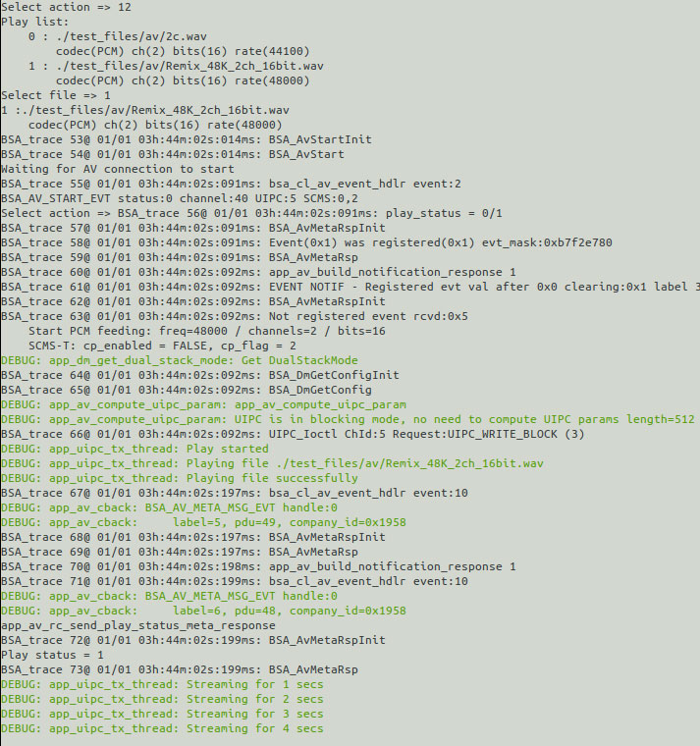Click the 'play_status = 0/1' trace line
Viewport: 700px width, 746px height.
click(x=251, y=214)
